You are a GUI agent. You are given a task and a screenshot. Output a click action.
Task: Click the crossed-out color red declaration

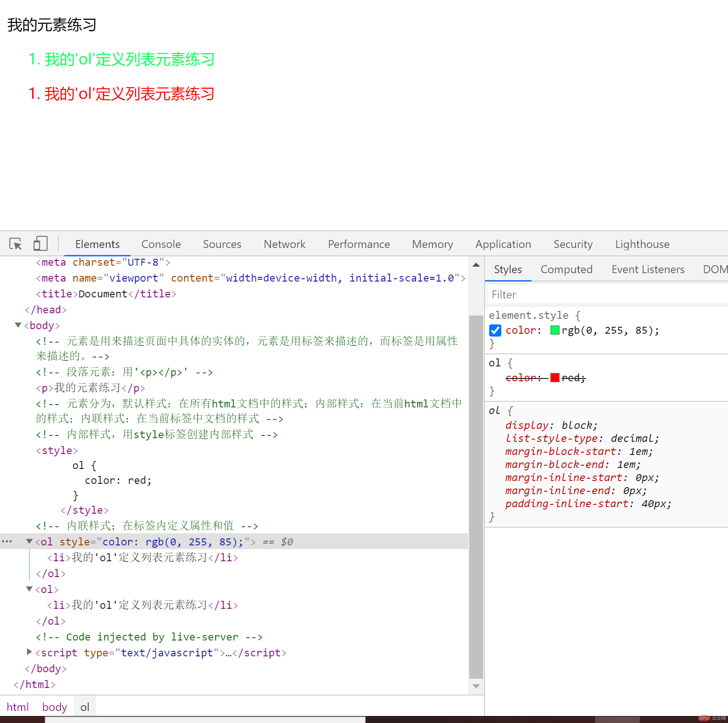point(546,378)
